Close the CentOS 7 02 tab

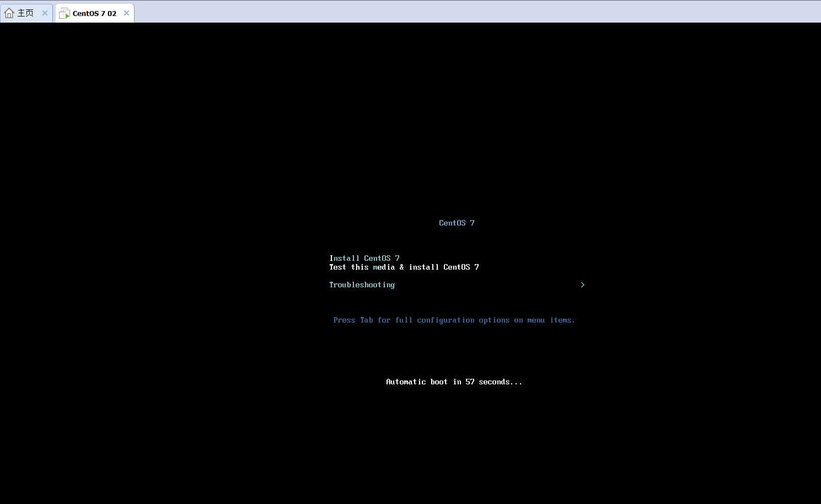click(126, 13)
